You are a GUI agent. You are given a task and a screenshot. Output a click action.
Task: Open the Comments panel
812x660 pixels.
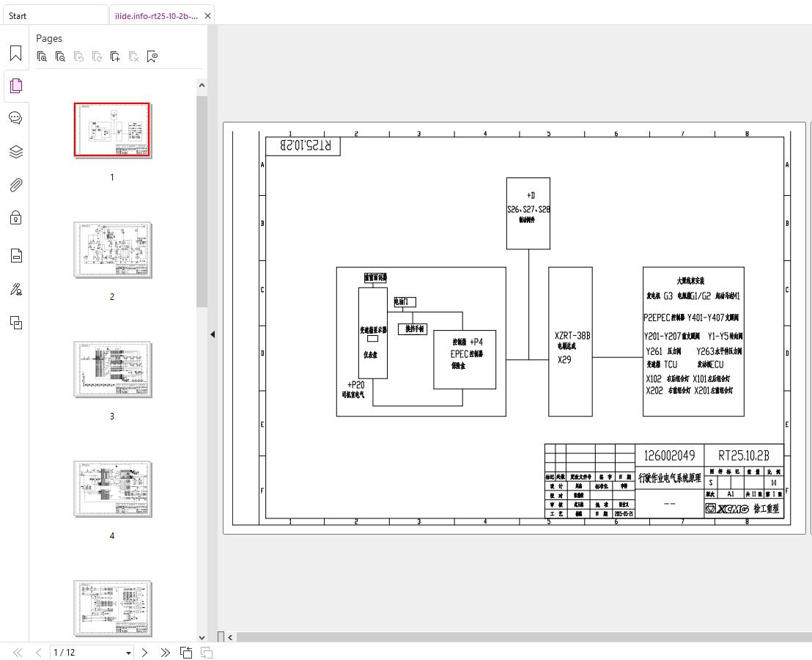(15, 117)
